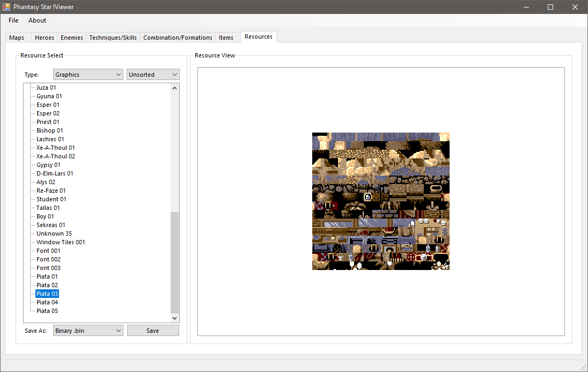Image resolution: width=588 pixels, height=372 pixels.
Task: Select Window Tiles 001 resource
Action: [61, 242]
